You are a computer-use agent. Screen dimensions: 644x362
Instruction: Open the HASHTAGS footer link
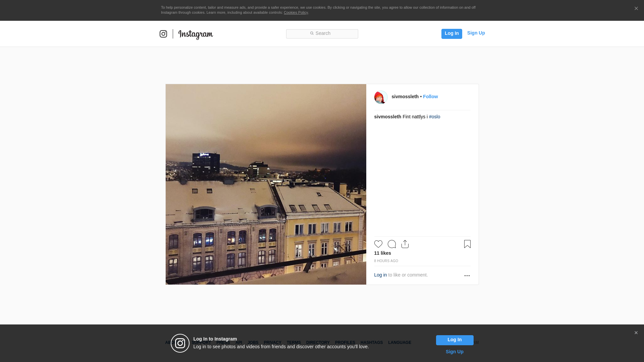[x=371, y=343]
